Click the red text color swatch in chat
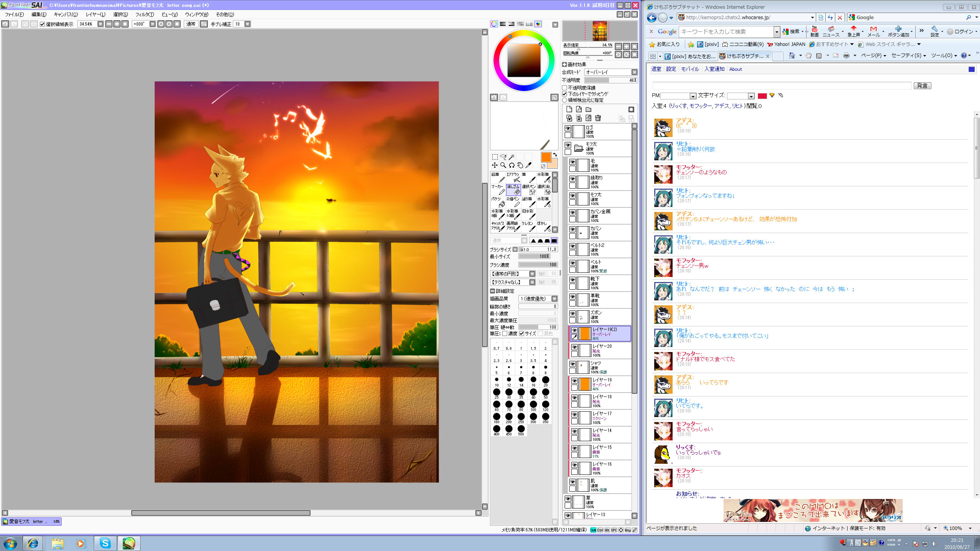Viewport: 980px width, 551px height. pyautogui.click(x=762, y=96)
